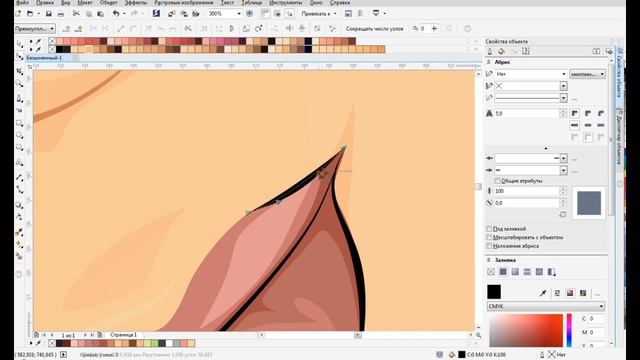
Task: Click the Add node icon
Action: [67, 29]
